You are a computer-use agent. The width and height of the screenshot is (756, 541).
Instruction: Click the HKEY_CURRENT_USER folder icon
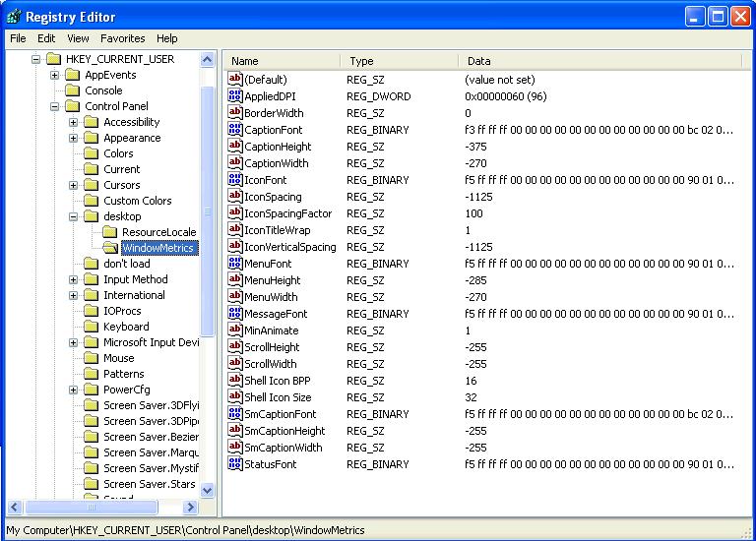pyautogui.click(x=53, y=59)
